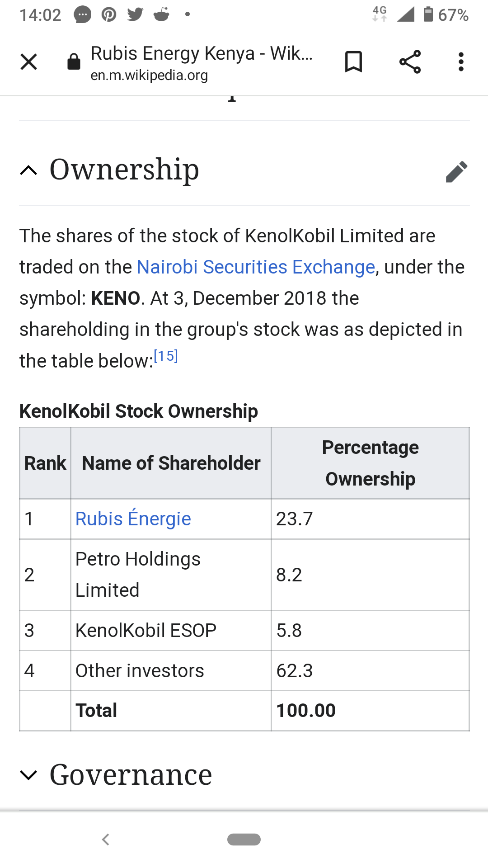Tap the Twitter notification icon
Image resolution: width=488 pixels, height=868 pixels.
click(135, 14)
